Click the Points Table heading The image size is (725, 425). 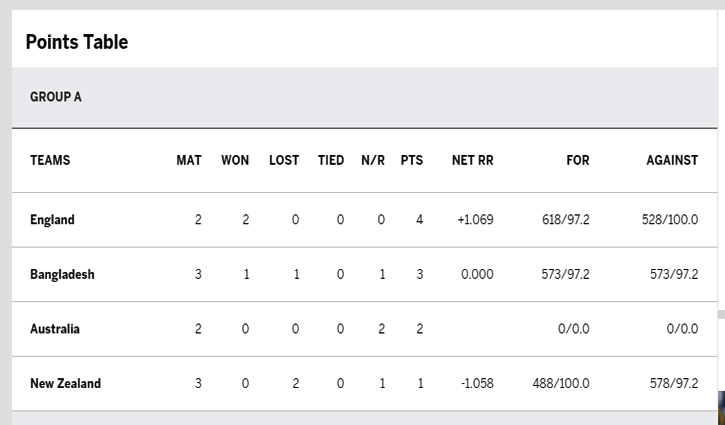(x=77, y=42)
